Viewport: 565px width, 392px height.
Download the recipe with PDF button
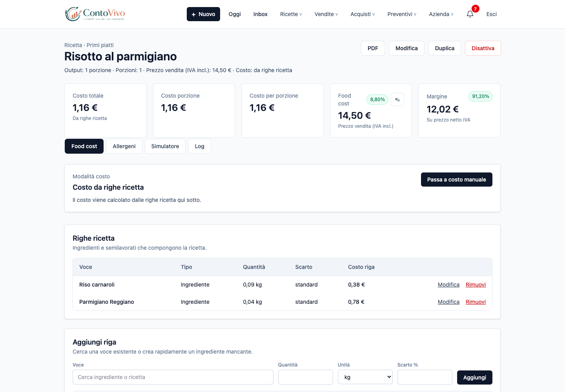[373, 48]
